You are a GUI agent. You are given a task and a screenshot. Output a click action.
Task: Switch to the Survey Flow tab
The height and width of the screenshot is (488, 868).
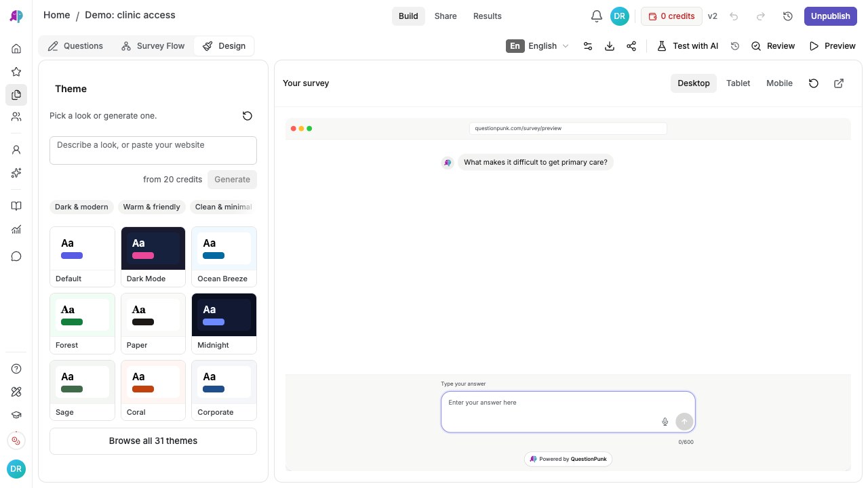click(153, 46)
